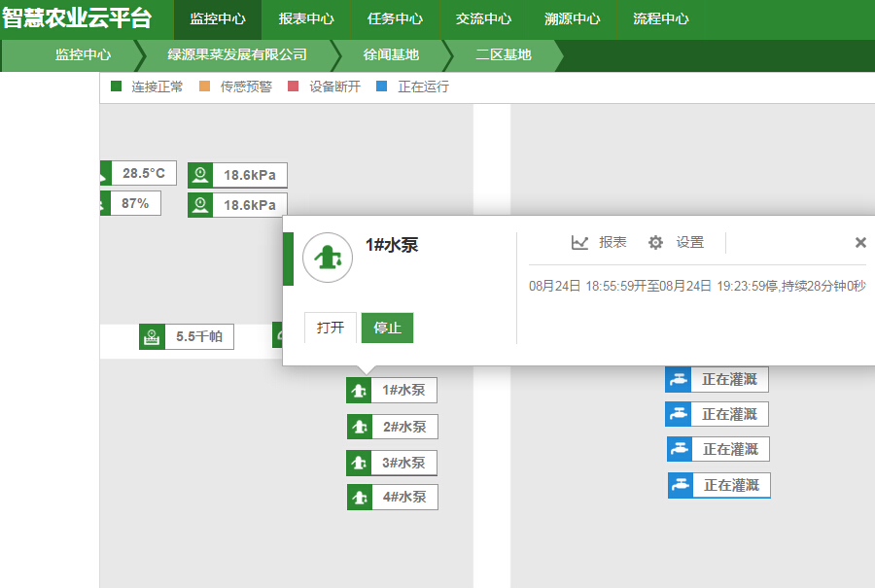The height and width of the screenshot is (588, 875).
Task: Open the 任务中心 menu
Action: coord(393,19)
